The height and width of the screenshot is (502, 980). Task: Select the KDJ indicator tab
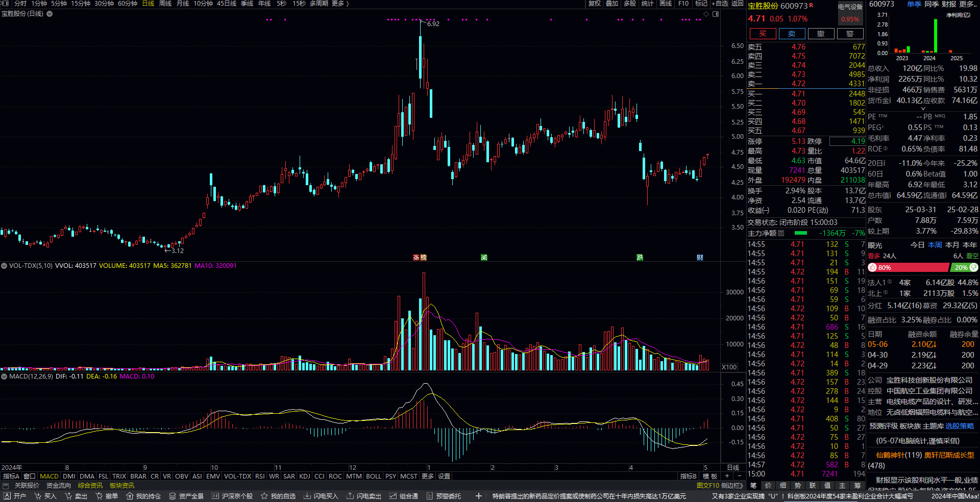coord(305,476)
